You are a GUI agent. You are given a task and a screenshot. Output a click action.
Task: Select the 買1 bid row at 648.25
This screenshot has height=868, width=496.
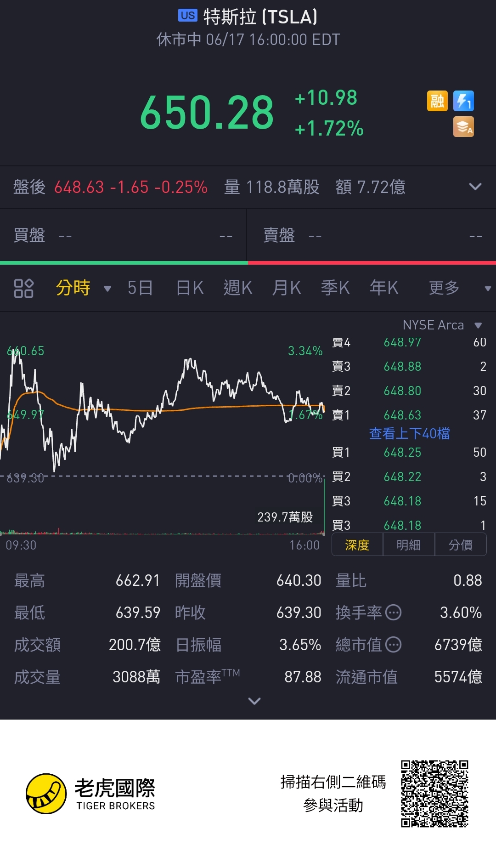coord(409,453)
